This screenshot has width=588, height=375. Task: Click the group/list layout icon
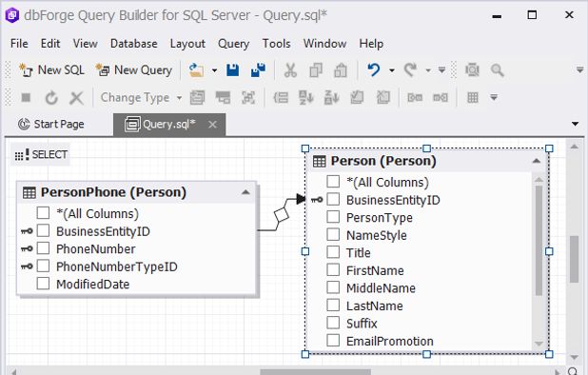click(281, 98)
